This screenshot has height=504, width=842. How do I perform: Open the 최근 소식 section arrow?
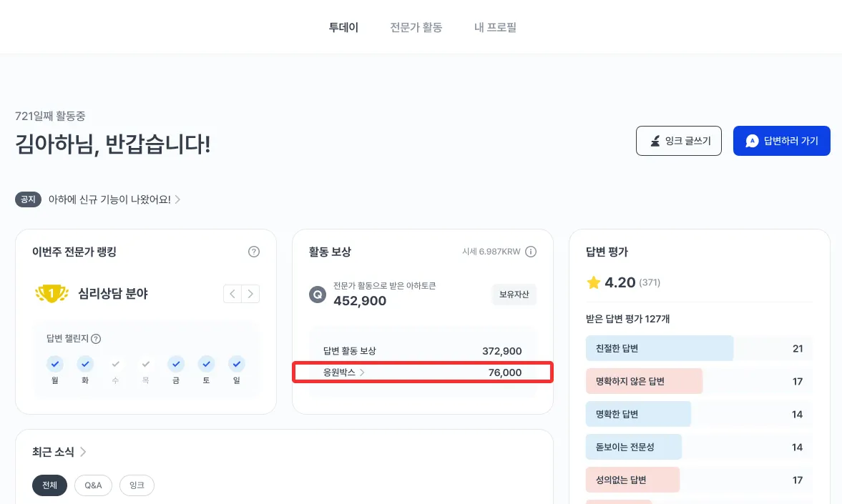tap(84, 452)
